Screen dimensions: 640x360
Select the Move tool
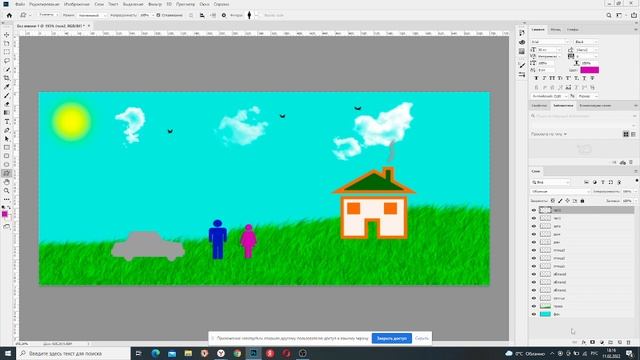(7, 35)
